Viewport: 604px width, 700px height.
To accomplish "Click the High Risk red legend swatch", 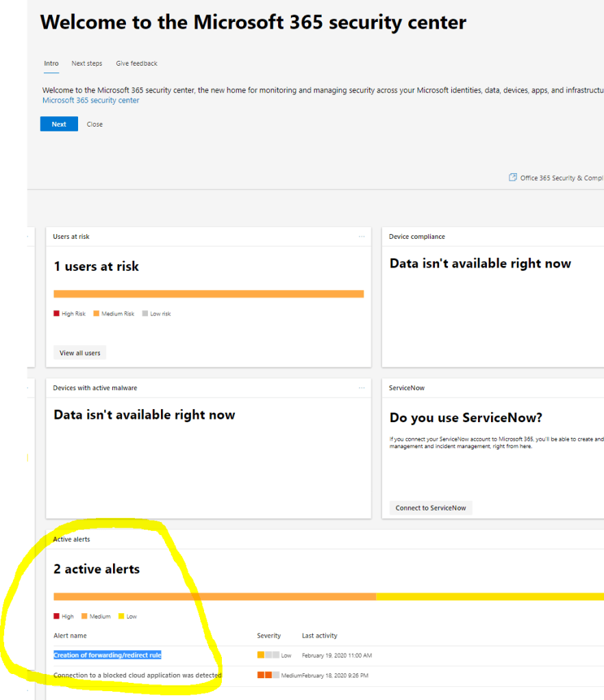I will pyautogui.click(x=57, y=313).
